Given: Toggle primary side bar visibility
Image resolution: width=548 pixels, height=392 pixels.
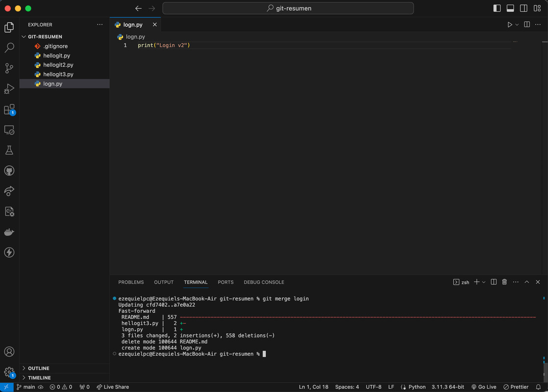Looking at the screenshot, I should pyautogui.click(x=497, y=8).
